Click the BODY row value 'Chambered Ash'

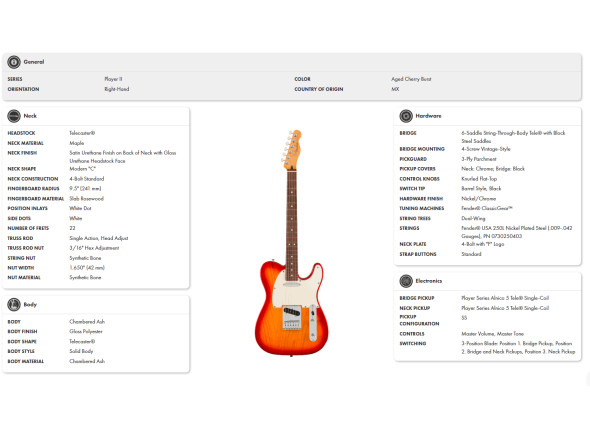(x=87, y=322)
